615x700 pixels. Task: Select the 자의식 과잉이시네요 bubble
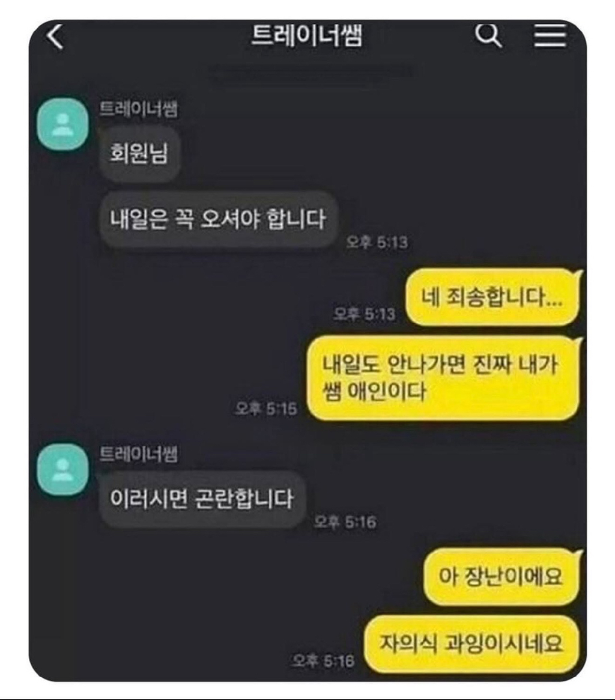pyautogui.click(x=471, y=644)
